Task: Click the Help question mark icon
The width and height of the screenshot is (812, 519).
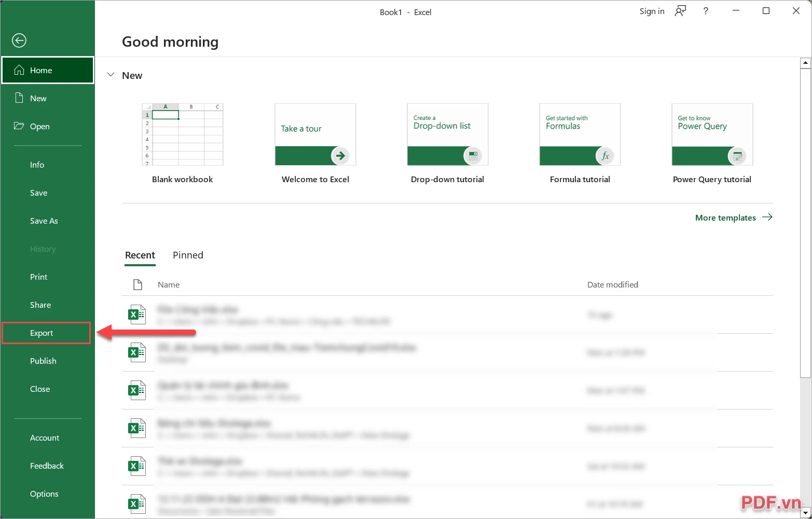Action: 706,11
